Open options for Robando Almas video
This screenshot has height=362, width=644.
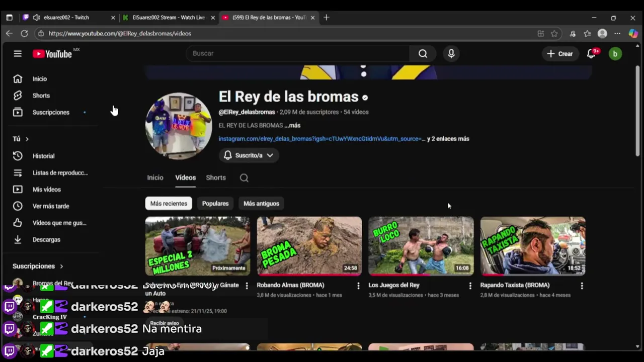click(x=358, y=286)
